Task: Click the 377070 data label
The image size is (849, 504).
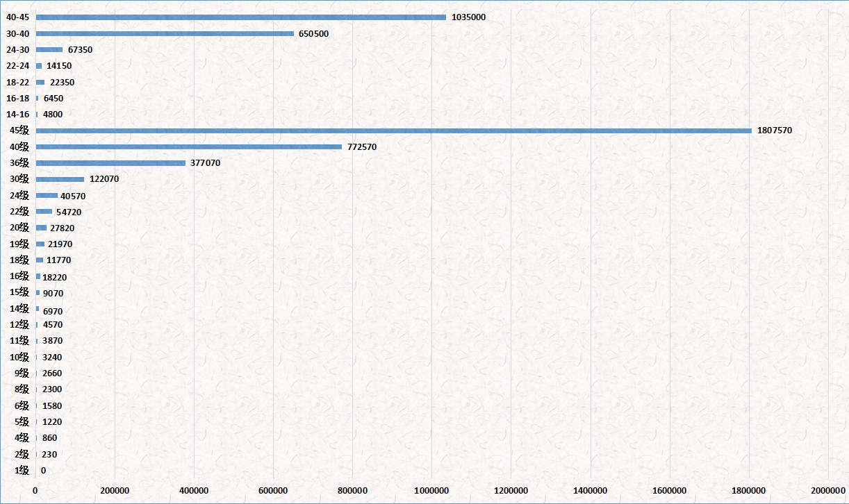Action: [206, 163]
